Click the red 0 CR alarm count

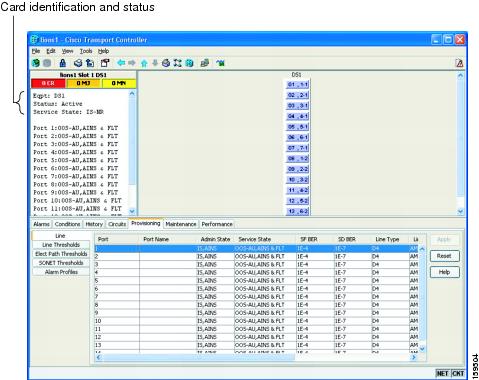click(x=48, y=83)
